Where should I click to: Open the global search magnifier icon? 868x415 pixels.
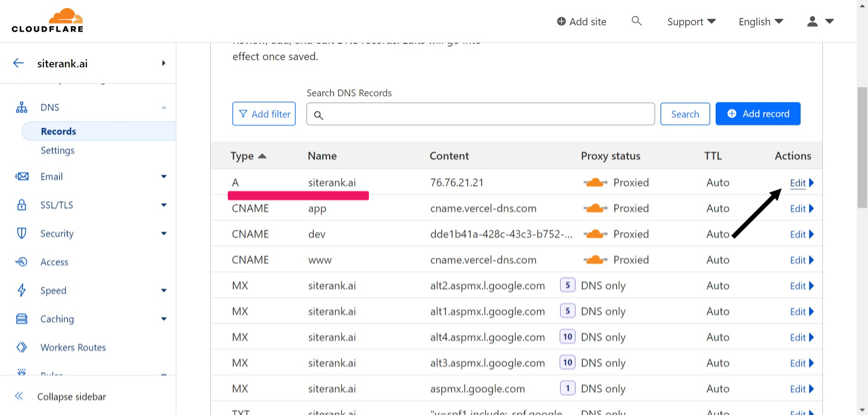coord(637,21)
